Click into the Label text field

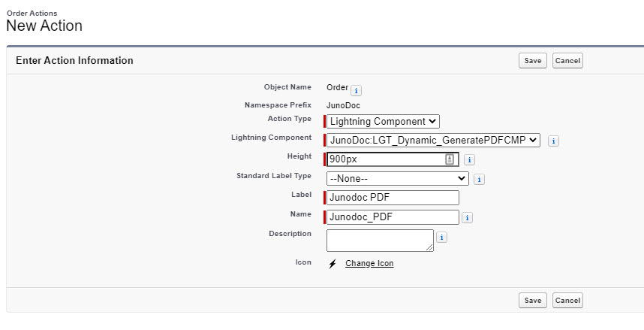tap(393, 198)
